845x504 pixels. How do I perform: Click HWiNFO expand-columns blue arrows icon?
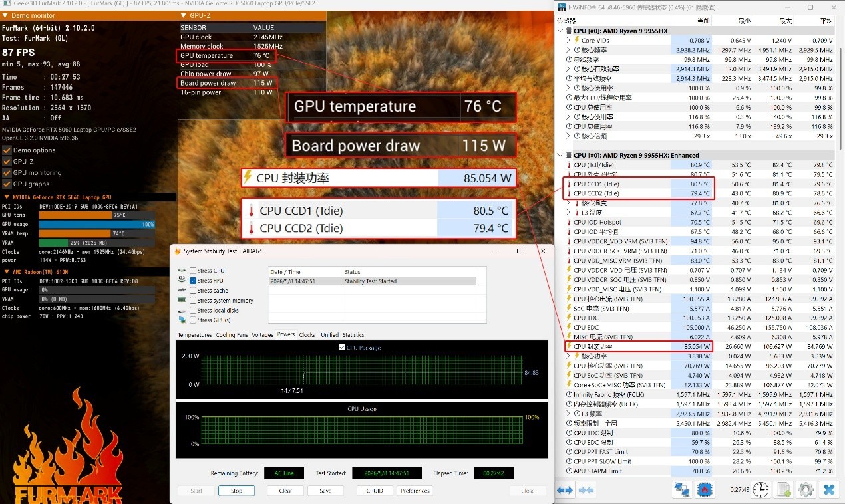[565, 490]
